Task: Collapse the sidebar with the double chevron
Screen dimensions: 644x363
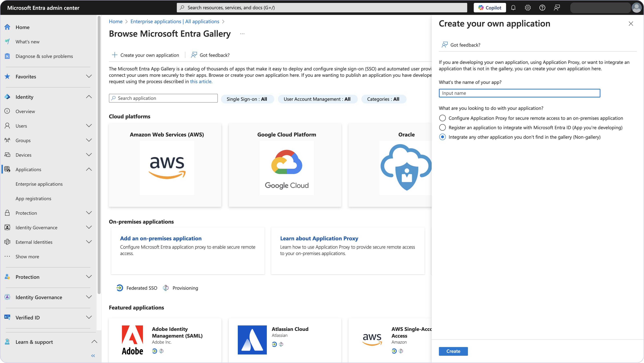Action: coord(93,356)
